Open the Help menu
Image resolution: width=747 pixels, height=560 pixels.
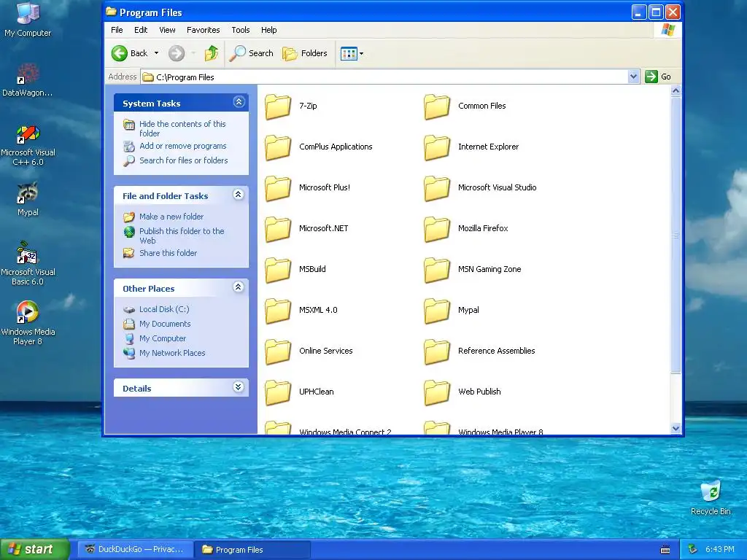[268, 30]
